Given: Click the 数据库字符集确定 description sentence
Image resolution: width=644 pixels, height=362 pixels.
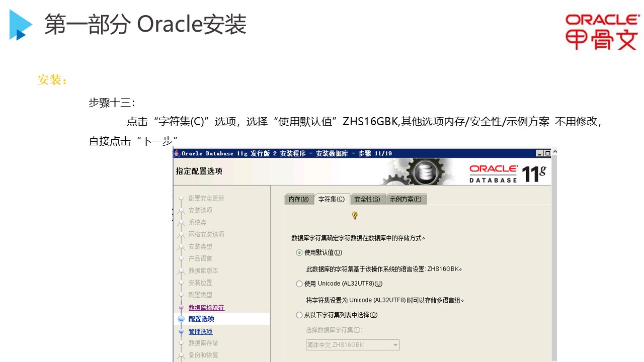Looking at the screenshot, I should click(x=359, y=238).
